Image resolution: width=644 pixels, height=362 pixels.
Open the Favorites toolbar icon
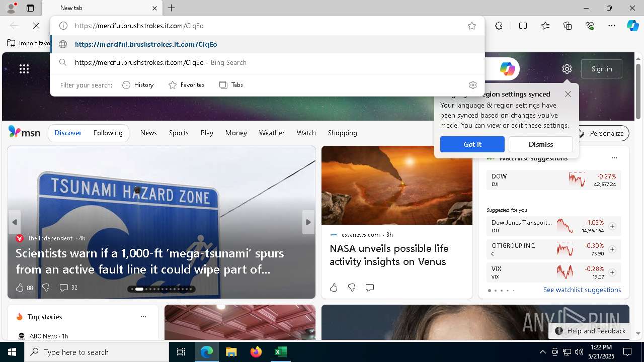[x=545, y=26]
